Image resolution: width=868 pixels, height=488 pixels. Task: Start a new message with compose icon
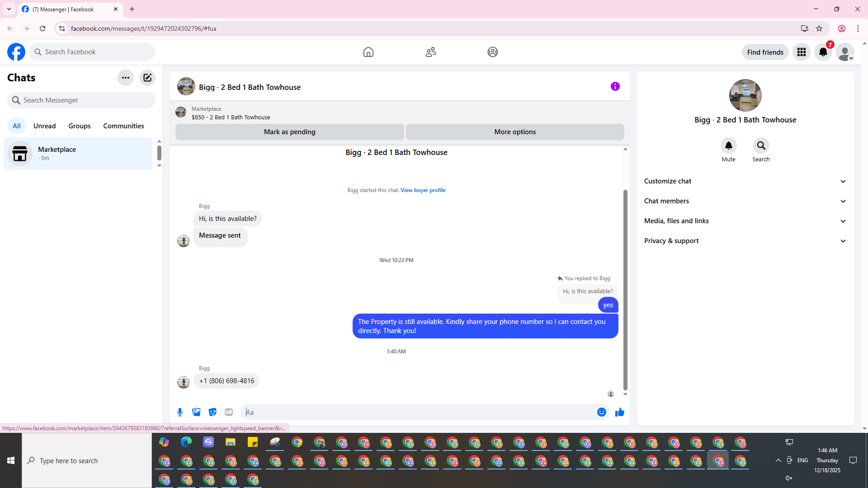click(147, 78)
